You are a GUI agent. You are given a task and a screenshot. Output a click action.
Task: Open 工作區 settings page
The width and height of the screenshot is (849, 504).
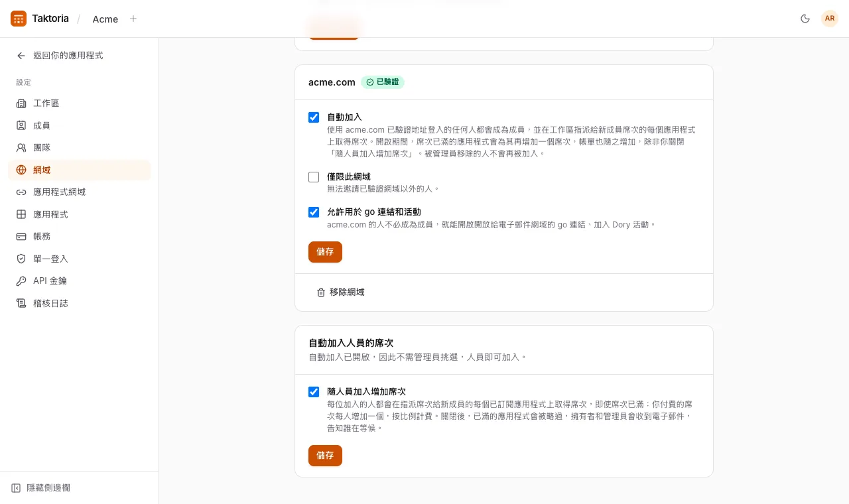[80, 103]
